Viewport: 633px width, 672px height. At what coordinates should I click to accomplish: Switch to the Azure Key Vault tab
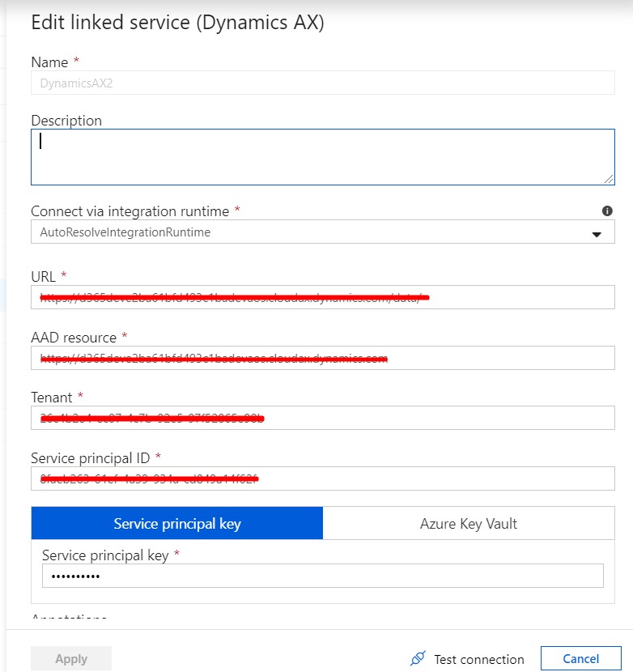point(469,523)
